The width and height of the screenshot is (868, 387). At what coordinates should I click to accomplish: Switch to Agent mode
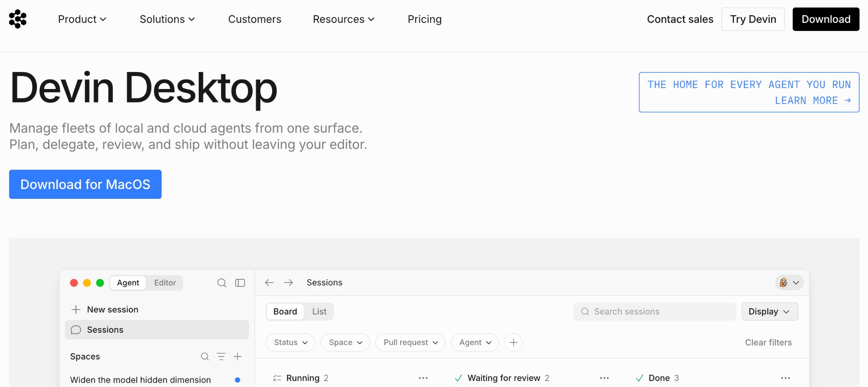pos(128,283)
